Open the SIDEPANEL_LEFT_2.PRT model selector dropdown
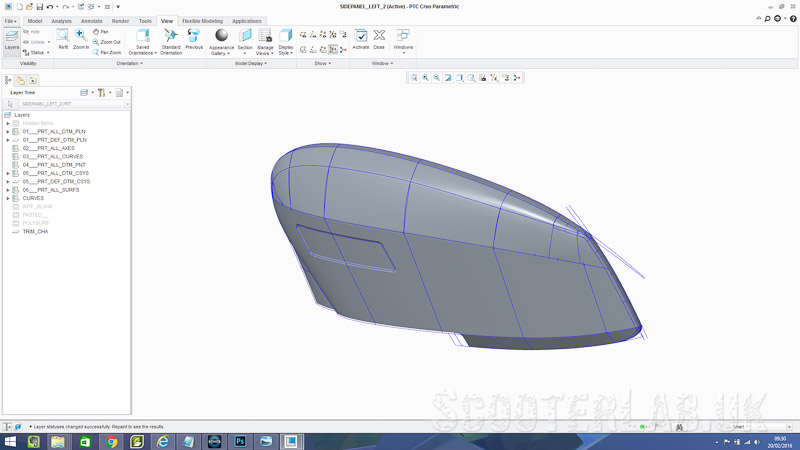This screenshot has width=800, height=450. 127,104
